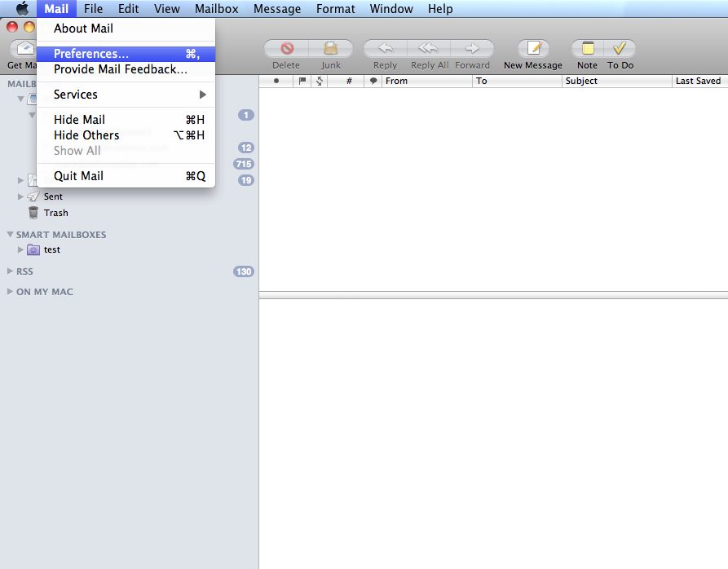728x569 pixels.
Task: Open the Message menu
Action: [277, 8]
